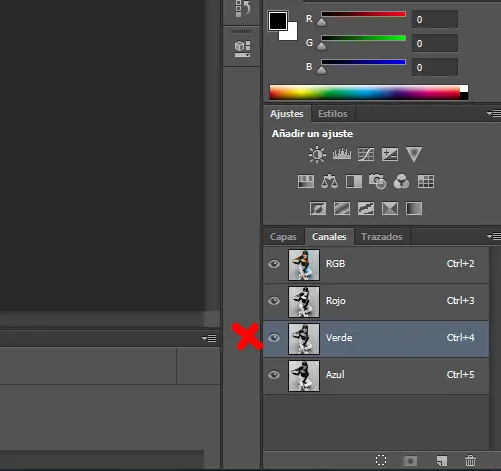Image resolution: width=501 pixels, height=471 pixels.
Task: Select the RGB composite channel
Action: coord(376,265)
